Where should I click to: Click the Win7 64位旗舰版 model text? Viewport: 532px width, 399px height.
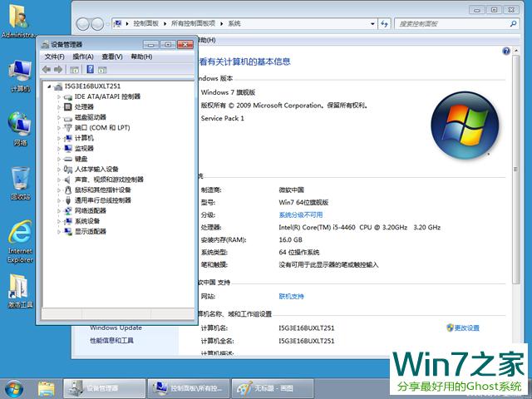point(303,203)
